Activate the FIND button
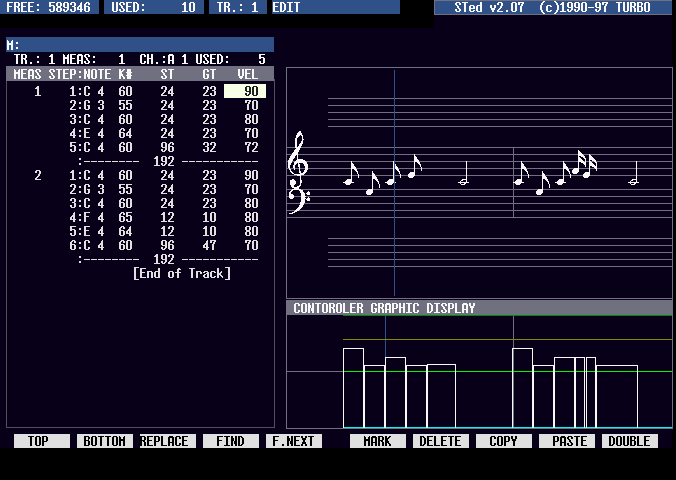 [231, 441]
